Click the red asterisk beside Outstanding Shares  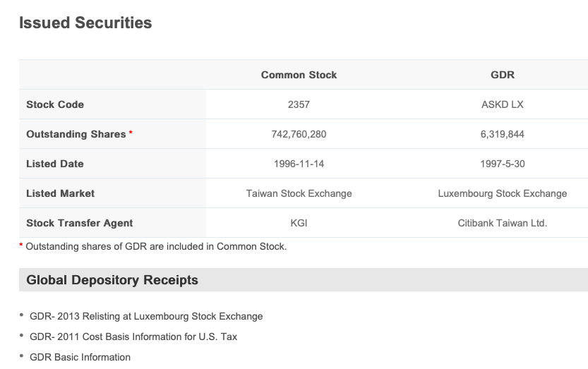[131, 133]
